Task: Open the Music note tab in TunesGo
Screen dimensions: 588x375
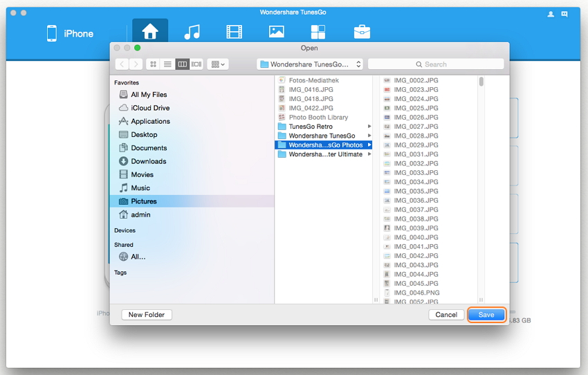Action: (192, 32)
